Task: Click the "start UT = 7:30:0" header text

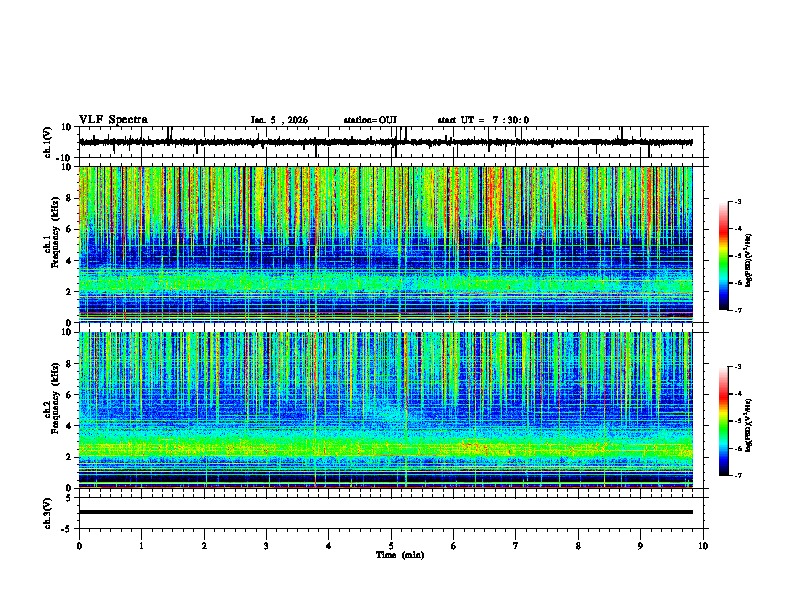Action: click(x=483, y=120)
